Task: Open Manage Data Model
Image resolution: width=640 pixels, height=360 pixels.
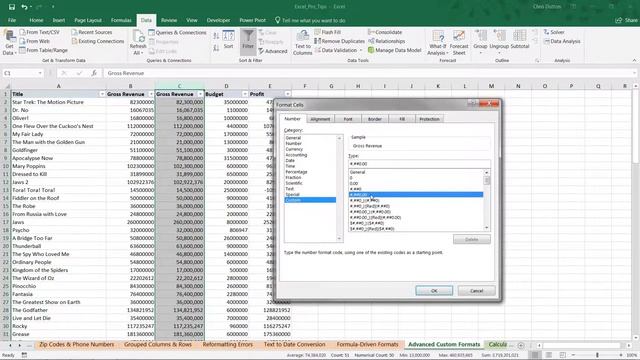Action: [394, 50]
